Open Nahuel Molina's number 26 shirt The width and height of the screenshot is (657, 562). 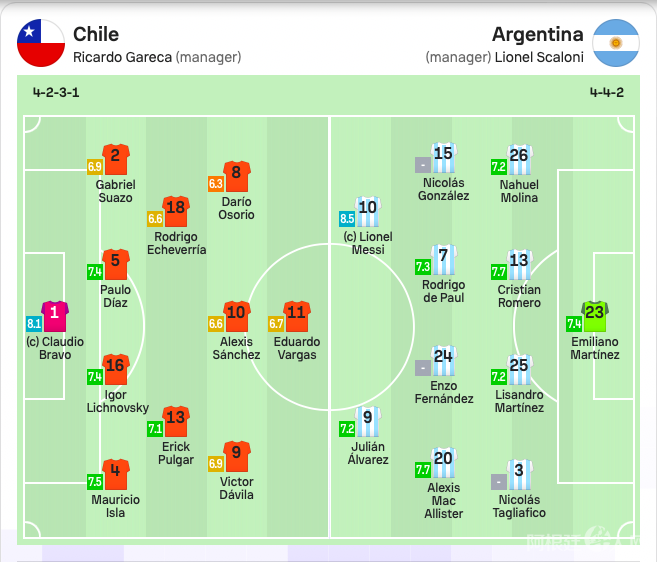518,159
